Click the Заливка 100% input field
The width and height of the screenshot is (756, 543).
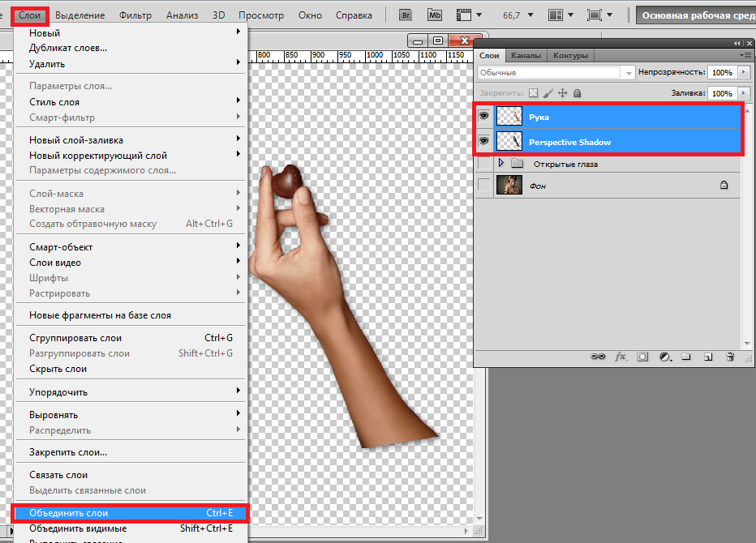point(722,93)
